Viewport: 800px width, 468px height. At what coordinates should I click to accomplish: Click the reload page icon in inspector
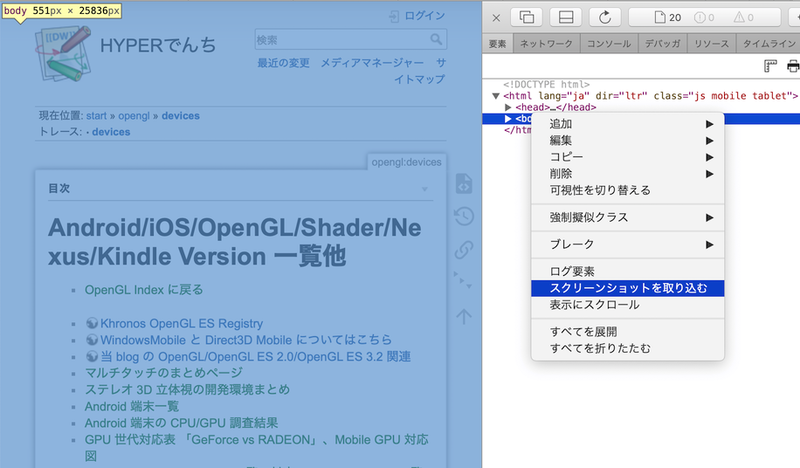[605, 17]
